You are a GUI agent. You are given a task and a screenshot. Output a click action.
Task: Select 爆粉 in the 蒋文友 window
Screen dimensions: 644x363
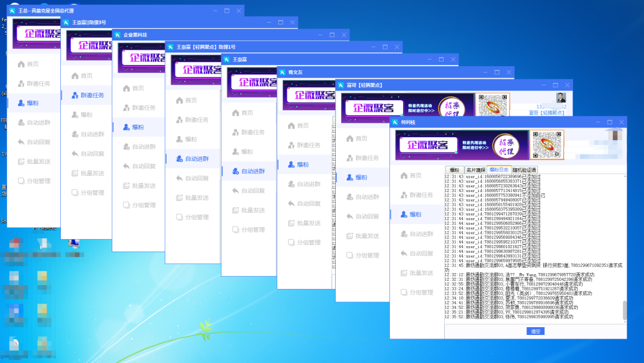click(x=298, y=165)
